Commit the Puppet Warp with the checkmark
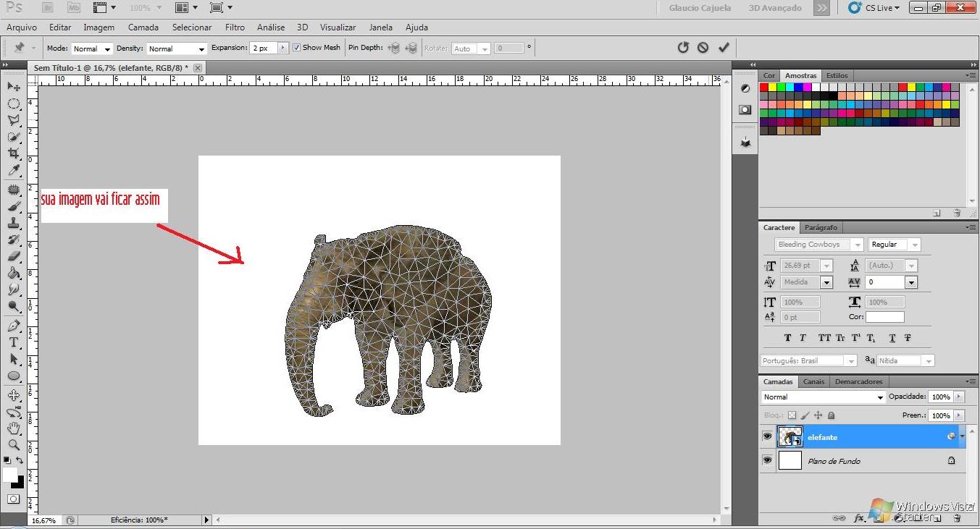This screenshot has height=529, width=980. point(723,48)
